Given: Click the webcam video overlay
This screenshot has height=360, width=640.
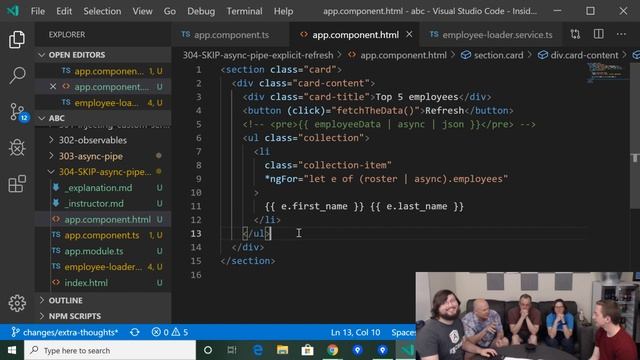Looking at the screenshot, I should pyautogui.click(x=528, y=316).
